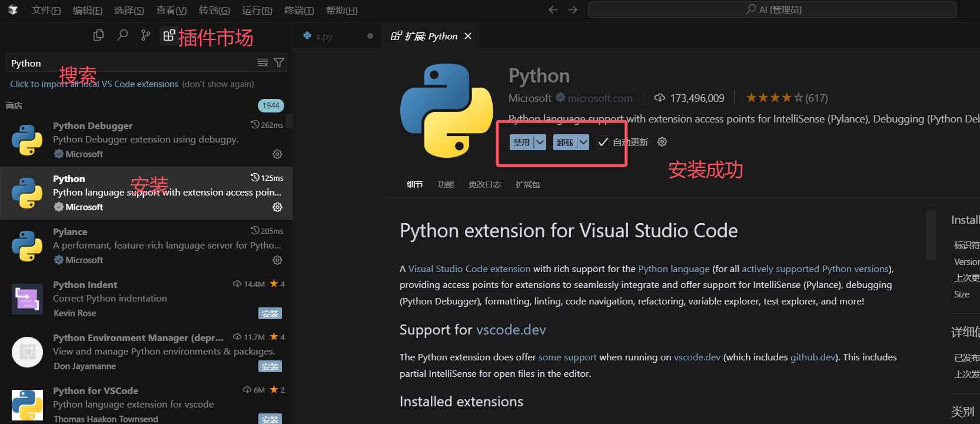Install the Python Indent extension
980x424 pixels.
tap(270, 313)
